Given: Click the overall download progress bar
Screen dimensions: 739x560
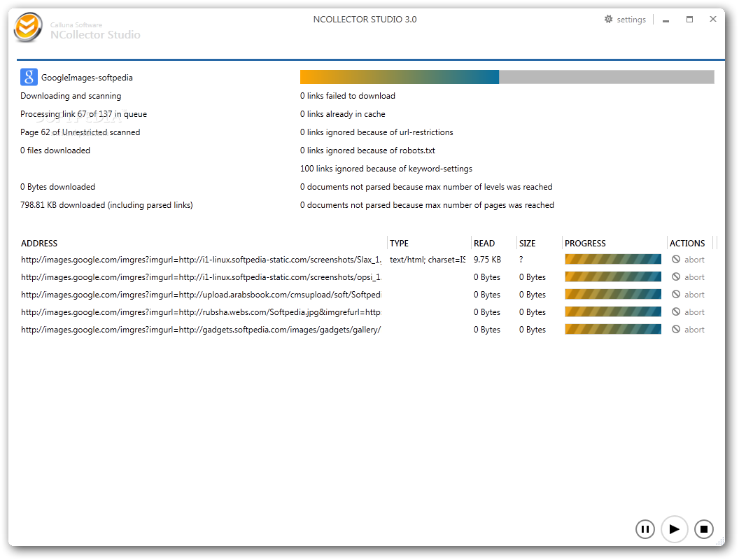Looking at the screenshot, I should (507, 77).
